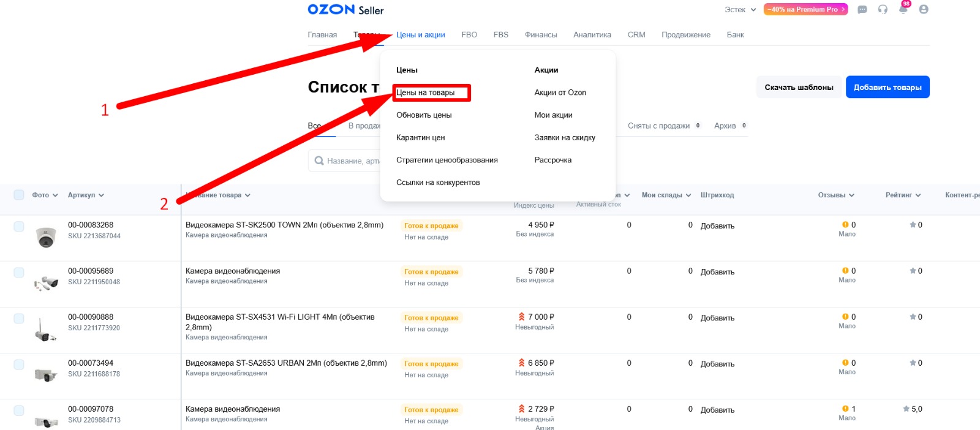
Task: Click the OZON Seller logo
Action: point(345,10)
